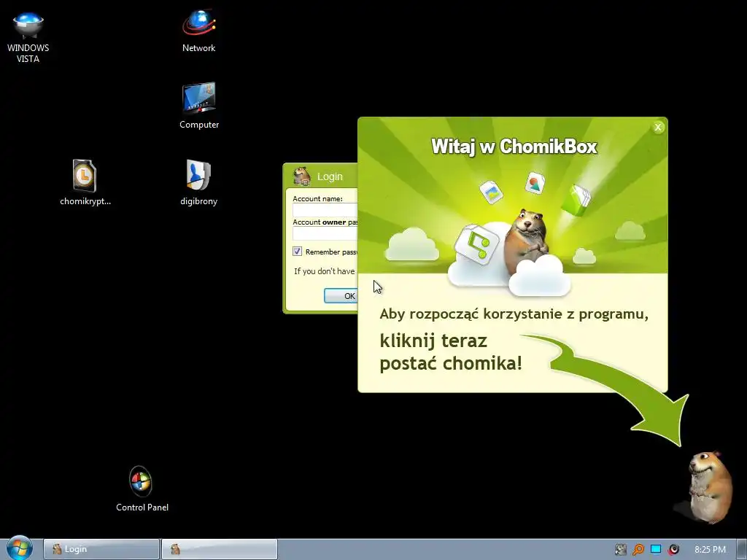
Task: Switch to the Login taskbar button
Action: tap(101, 549)
